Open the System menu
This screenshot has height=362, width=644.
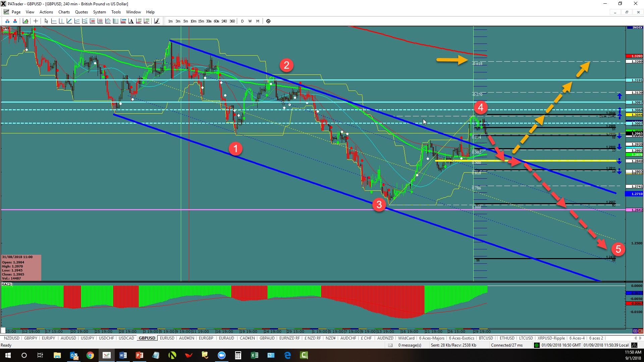[100, 12]
